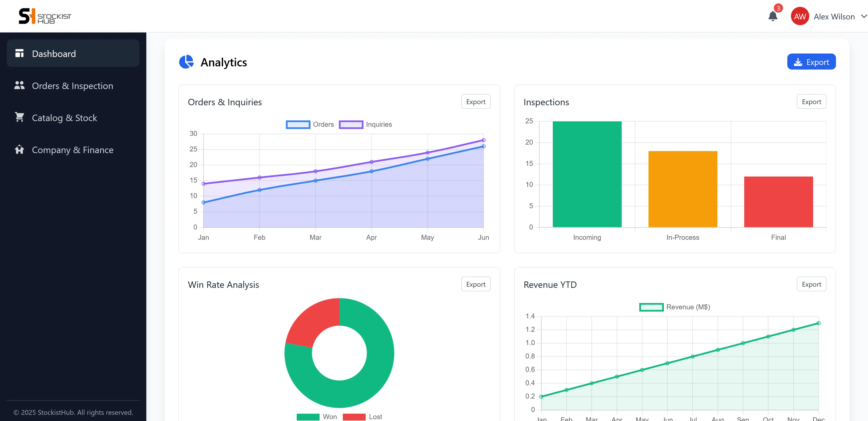Toggle the Revenue (M$) legend series
Screen dimensions: 868x421
click(x=675, y=307)
